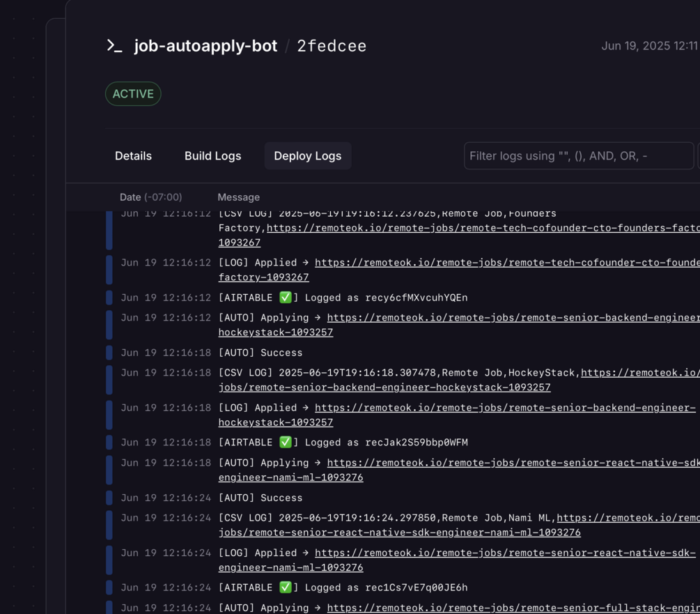Screen dimensions: 700x614
Task: Open the Details tab
Action: (133, 156)
